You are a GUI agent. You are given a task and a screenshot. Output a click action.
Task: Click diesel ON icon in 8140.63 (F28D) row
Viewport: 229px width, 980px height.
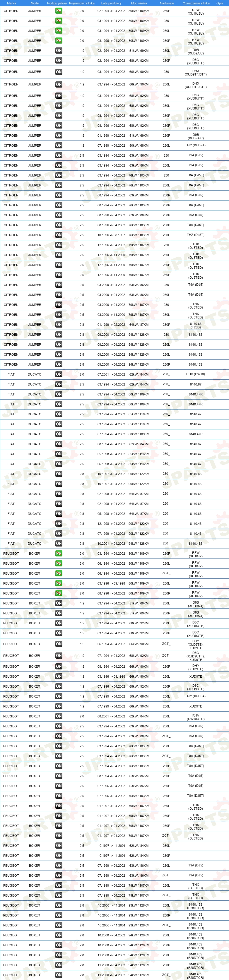(59, 325)
